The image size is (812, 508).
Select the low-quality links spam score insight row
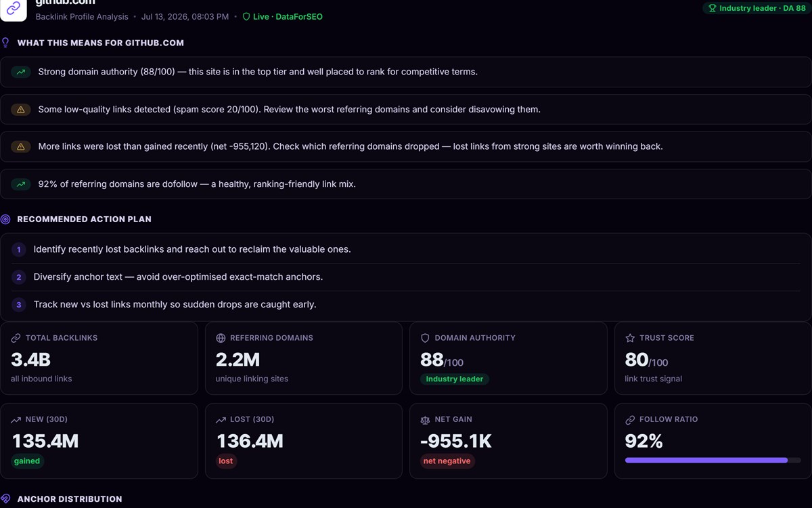406,110
